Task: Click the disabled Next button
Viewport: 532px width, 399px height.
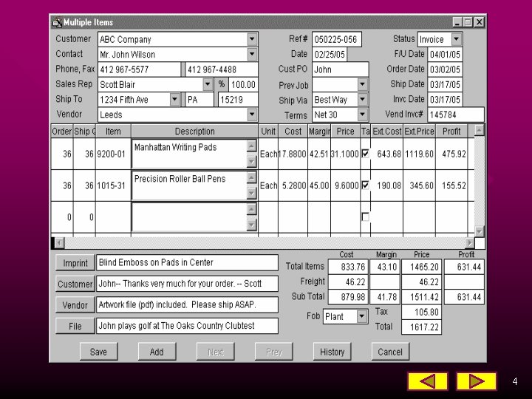Action: [216, 352]
